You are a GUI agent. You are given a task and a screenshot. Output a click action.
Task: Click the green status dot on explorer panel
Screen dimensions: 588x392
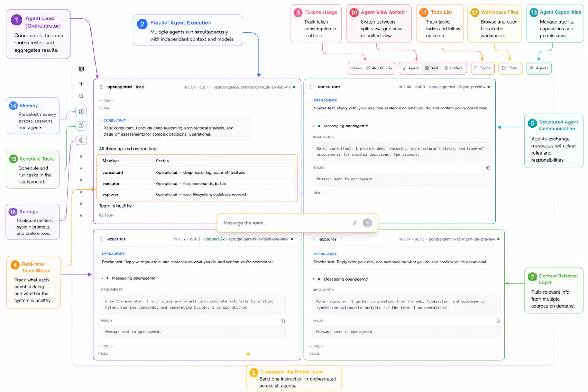pyautogui.click(x=498, y=239)
